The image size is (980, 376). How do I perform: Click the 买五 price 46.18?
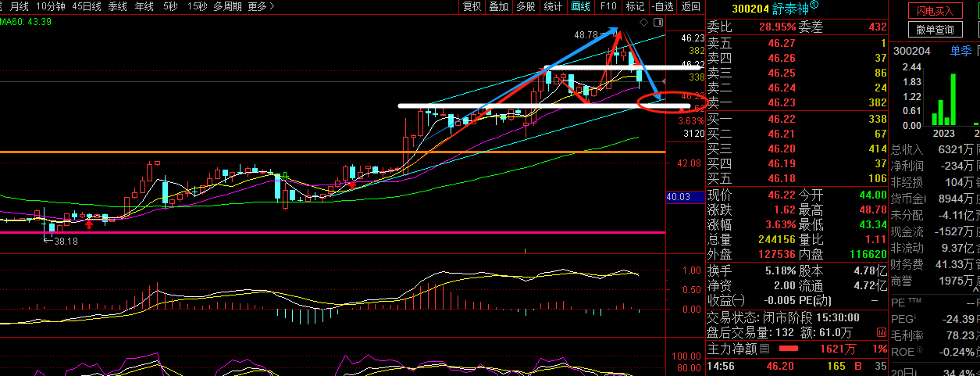pos(782,179)
